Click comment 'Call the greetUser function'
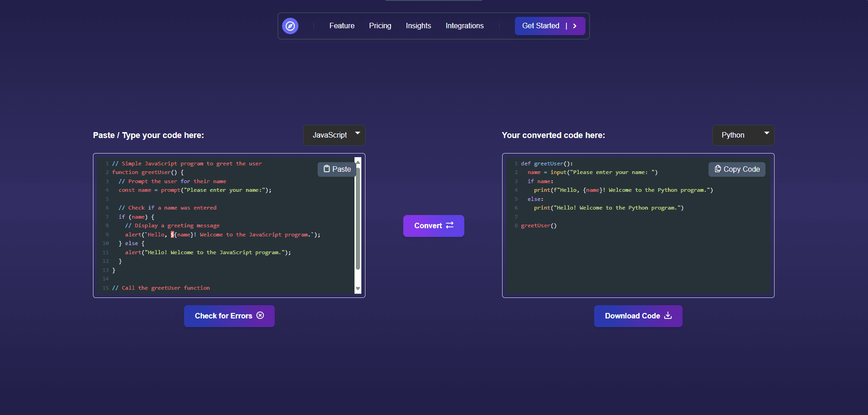 click(161, 288)
